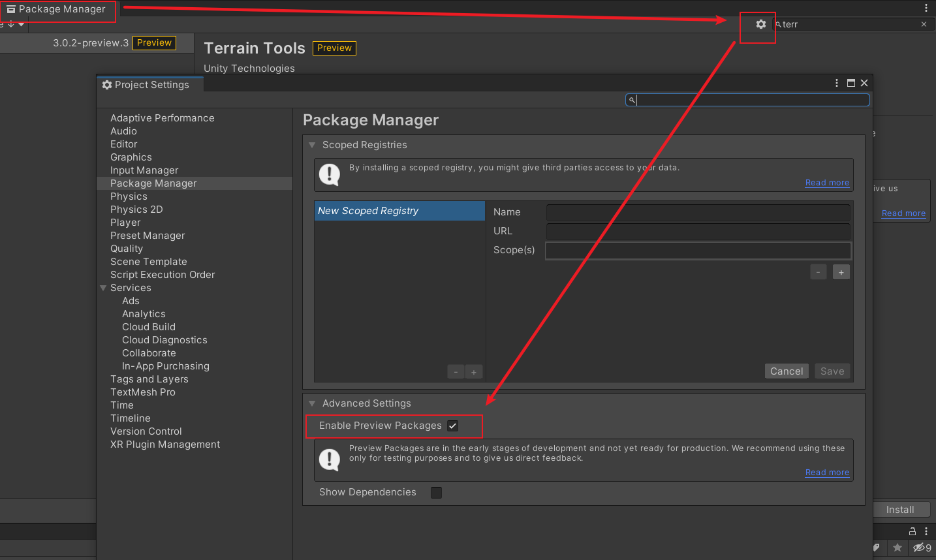Check the Show Dependencies checkbox

click(436, 492)
